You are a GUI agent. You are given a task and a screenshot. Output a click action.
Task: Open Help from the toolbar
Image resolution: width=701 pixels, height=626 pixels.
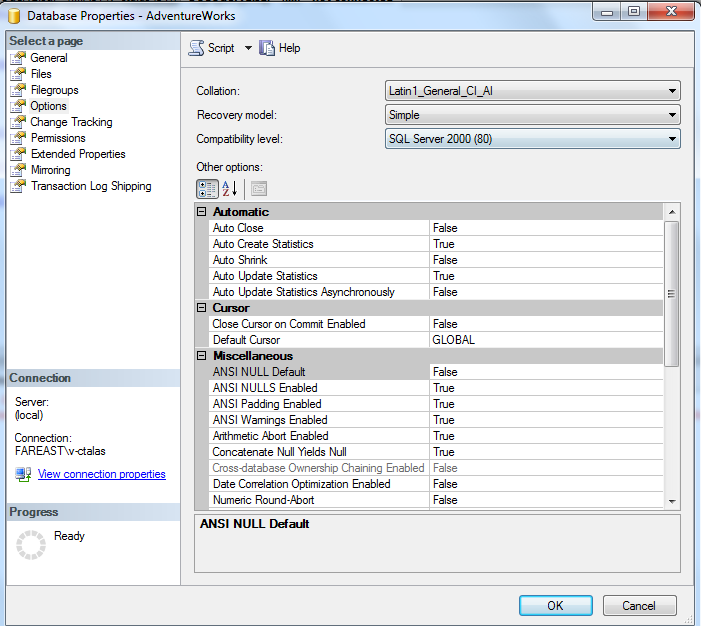pos(267,48)
